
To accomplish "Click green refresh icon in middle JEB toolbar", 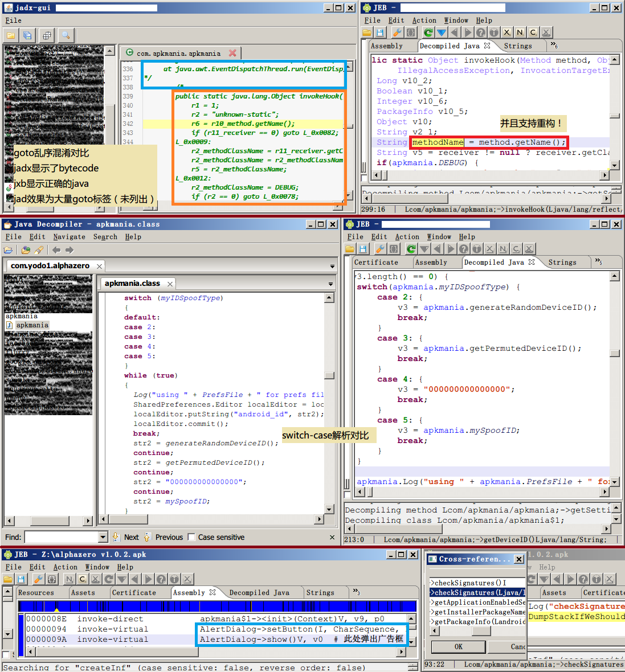I will (411, 249).
